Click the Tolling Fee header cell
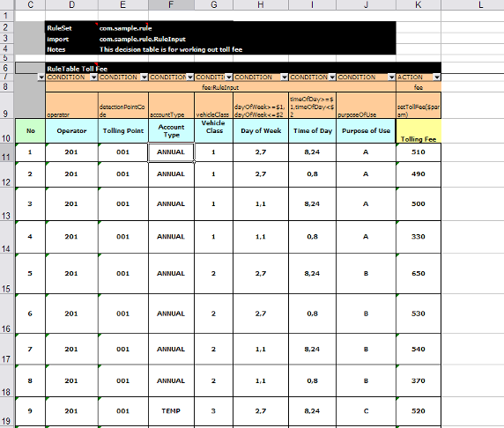 tap(419, 130)
